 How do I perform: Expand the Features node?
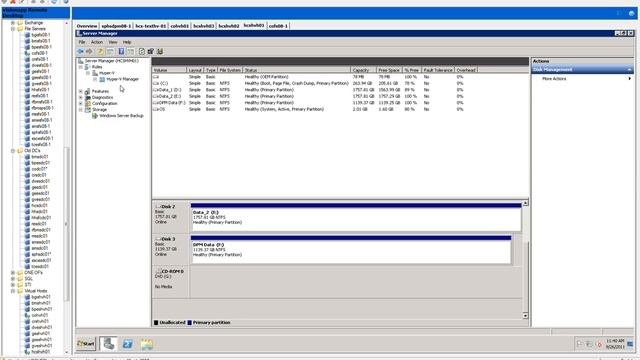pos(81,91)
